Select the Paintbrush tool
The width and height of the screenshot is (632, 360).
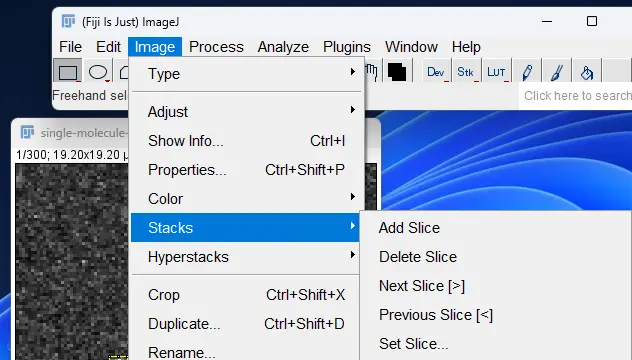557,72
